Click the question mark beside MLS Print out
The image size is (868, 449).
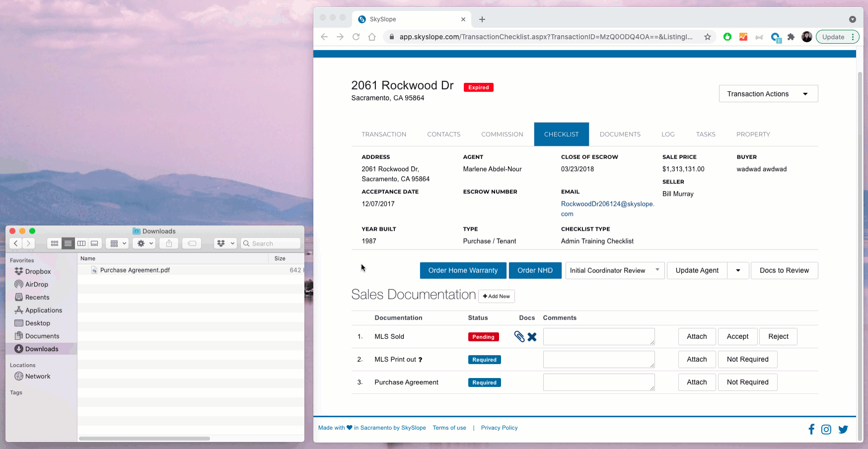420,360
